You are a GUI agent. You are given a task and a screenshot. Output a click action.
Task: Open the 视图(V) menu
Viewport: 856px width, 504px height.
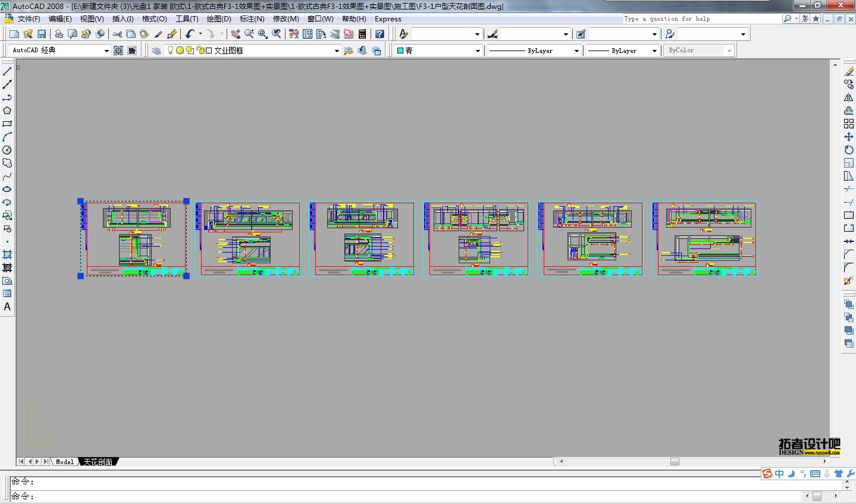tap(92, 19)
